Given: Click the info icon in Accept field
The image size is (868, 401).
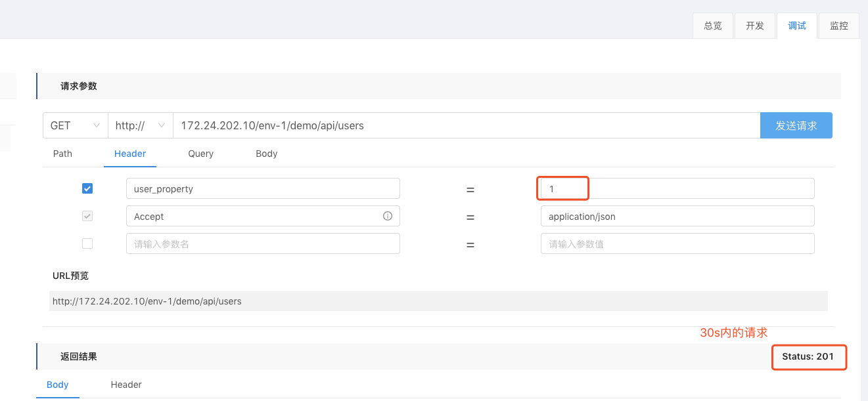Looking at the screenshot, I should pyautogui.click(x=388, y=216).
